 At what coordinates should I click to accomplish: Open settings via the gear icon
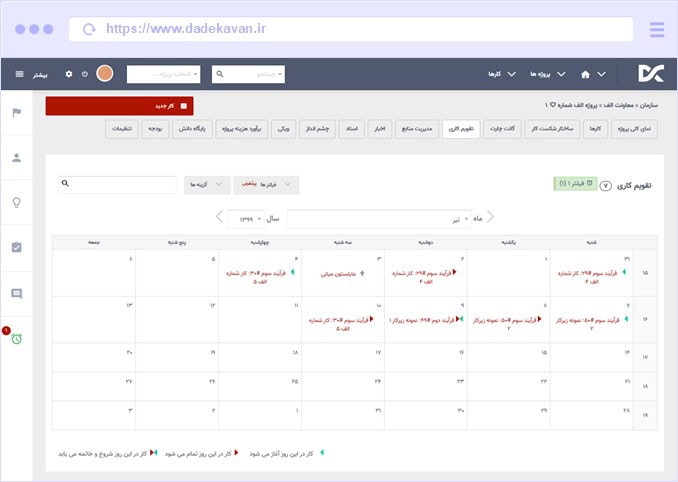point(69,74)
